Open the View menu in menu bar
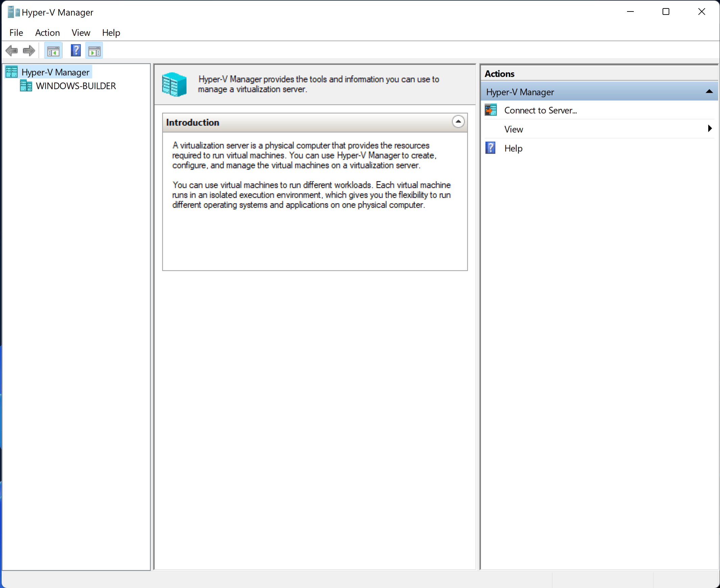 coord(80,32)
